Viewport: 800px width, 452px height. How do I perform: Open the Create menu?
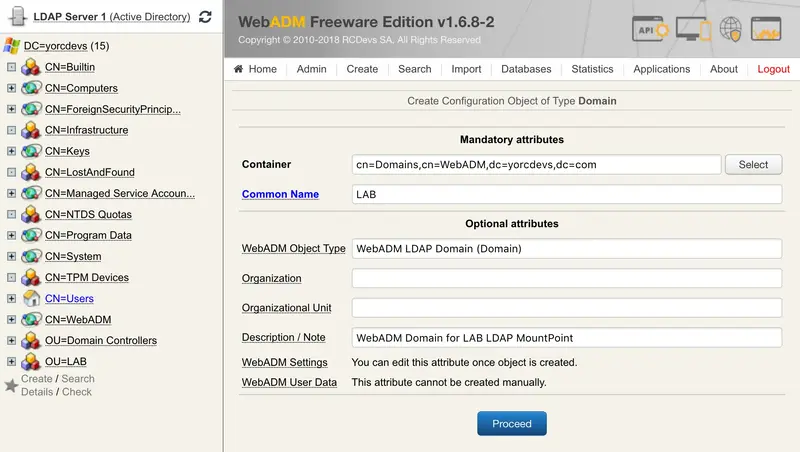362,69
